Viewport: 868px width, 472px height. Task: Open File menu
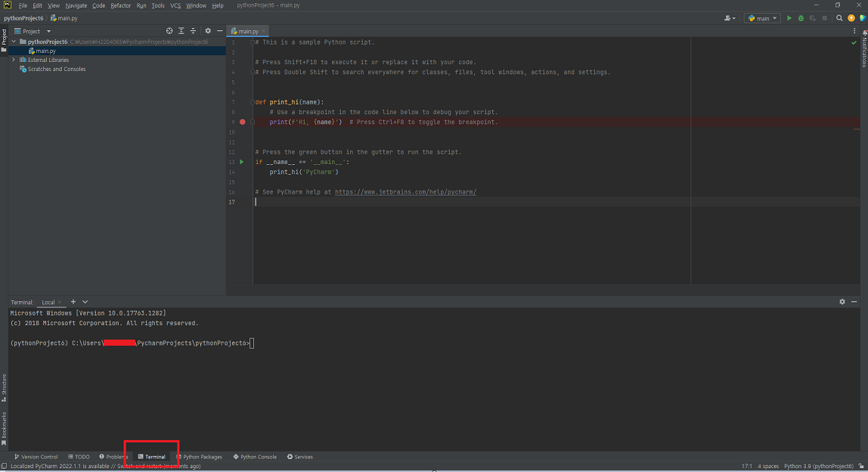coord(23,5)
